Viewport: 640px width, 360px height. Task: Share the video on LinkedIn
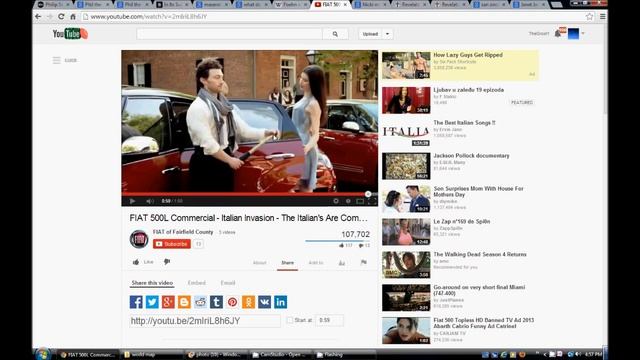click(x=280, y=302)
